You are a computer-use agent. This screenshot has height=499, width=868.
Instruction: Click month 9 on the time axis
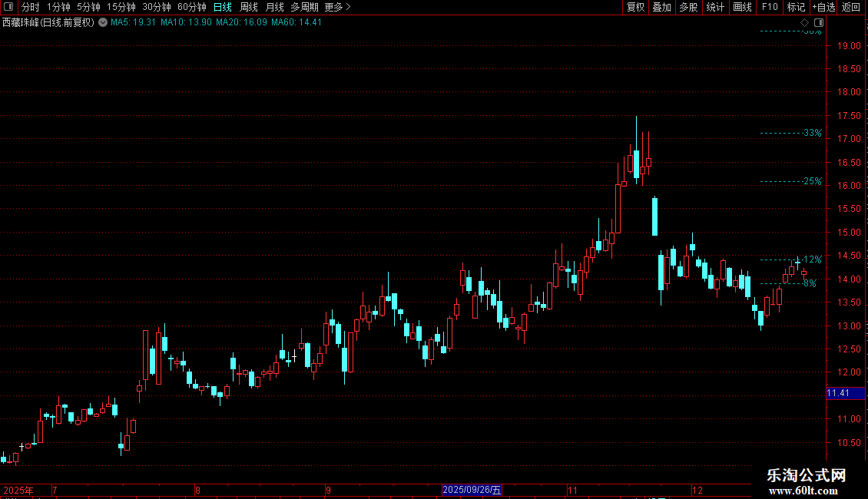coord(328,490)
